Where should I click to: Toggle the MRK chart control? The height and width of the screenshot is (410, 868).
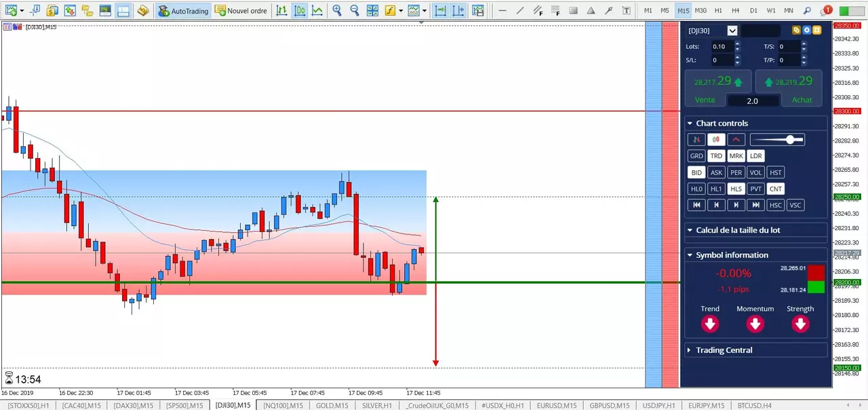pyautogui.click(x=736, y=156)
